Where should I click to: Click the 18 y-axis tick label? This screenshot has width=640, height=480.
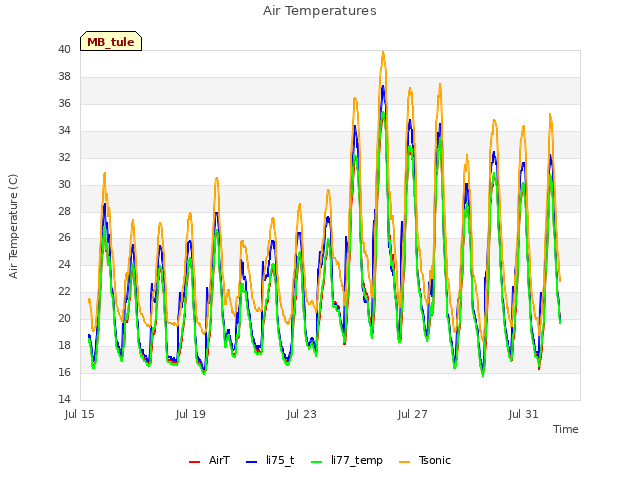click(64, 345)
